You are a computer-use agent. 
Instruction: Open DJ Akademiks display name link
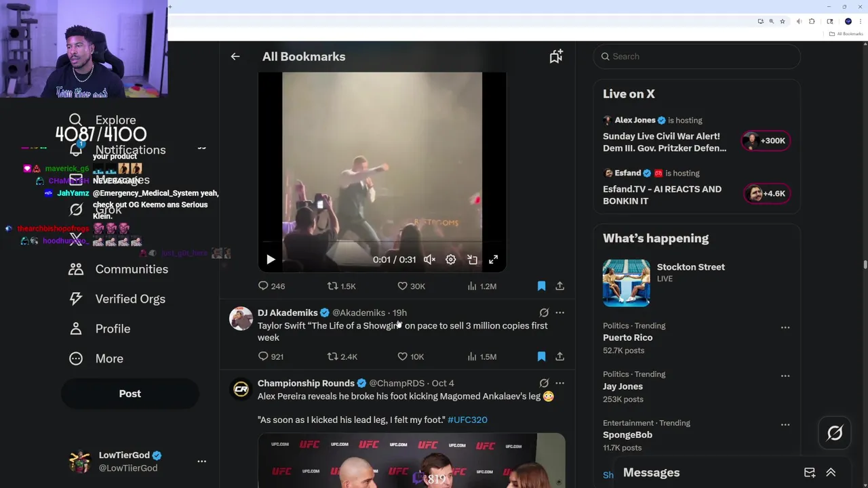[288, 312]
